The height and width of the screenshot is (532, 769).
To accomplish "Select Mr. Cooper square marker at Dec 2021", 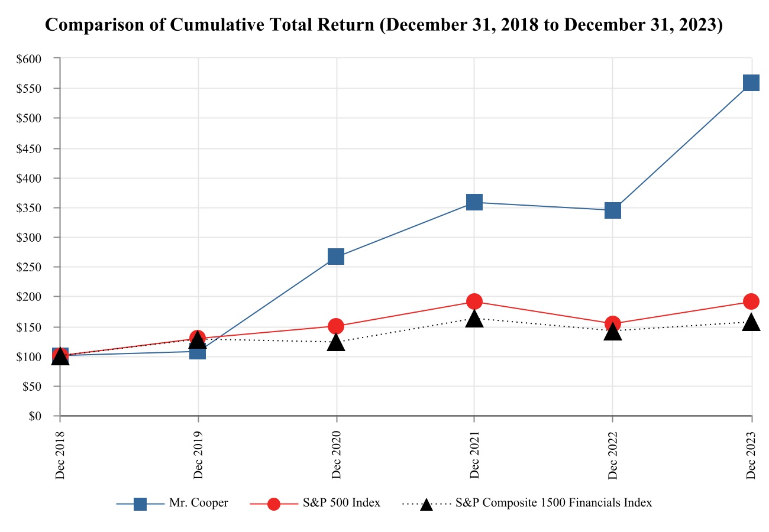I will point(474,202).
